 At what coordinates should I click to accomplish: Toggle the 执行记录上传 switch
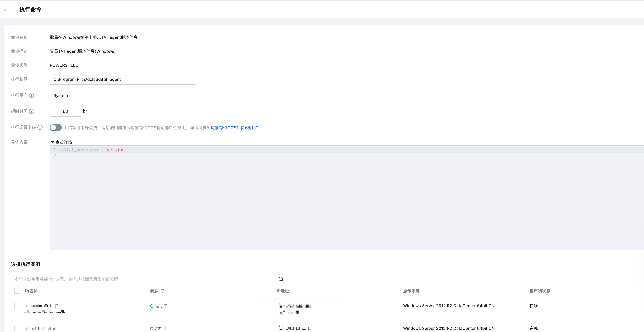pyautogui.click(x=56, y=128)
